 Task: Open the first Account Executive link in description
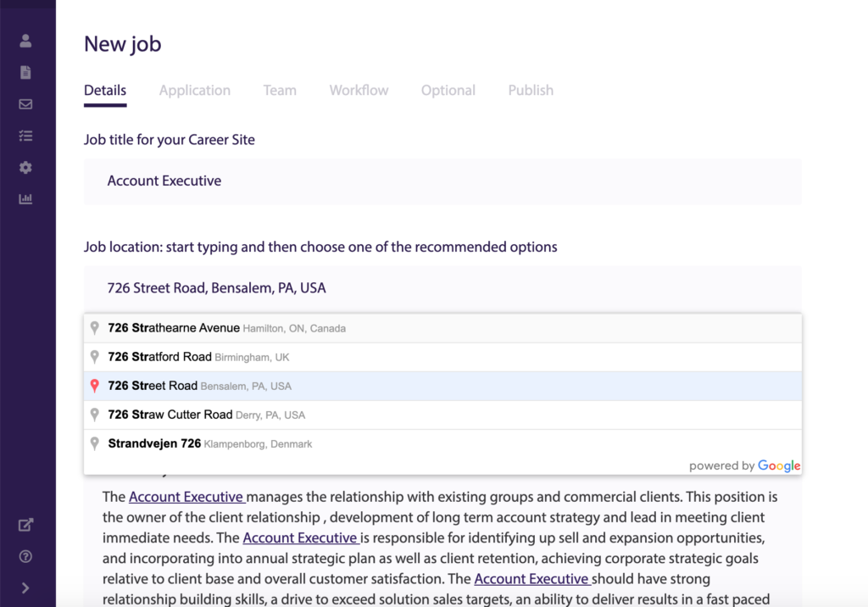186,497
